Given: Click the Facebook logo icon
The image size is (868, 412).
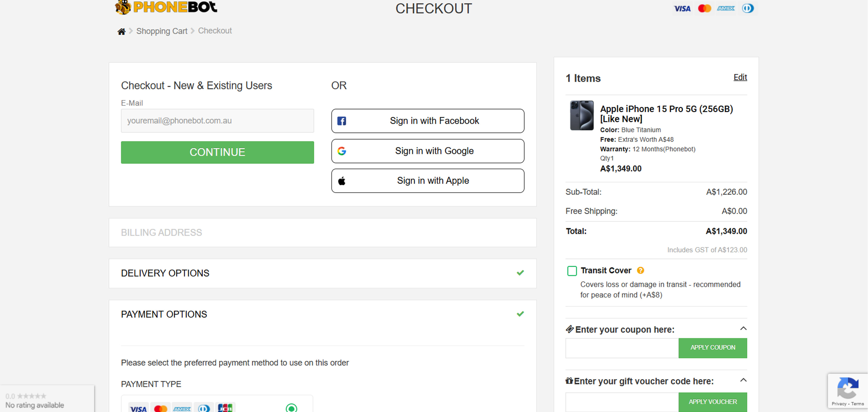Looking at the screenshot, I should [x=342, y=121].
